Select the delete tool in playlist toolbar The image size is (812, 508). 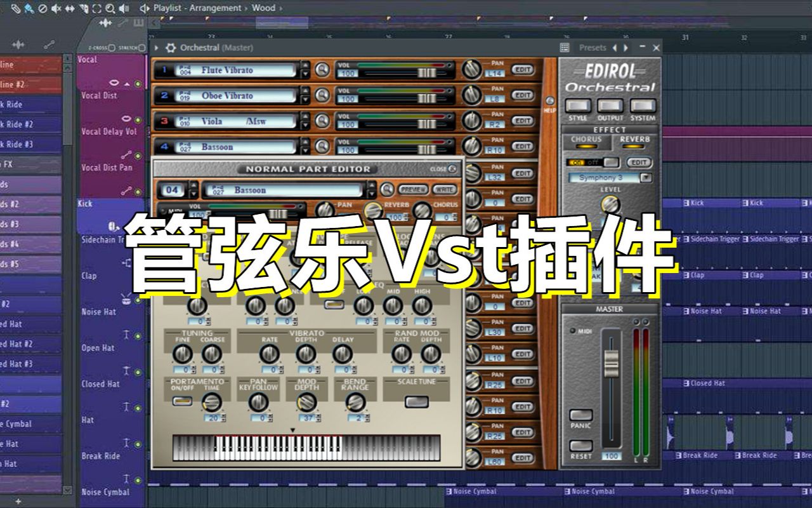(43, 9)
